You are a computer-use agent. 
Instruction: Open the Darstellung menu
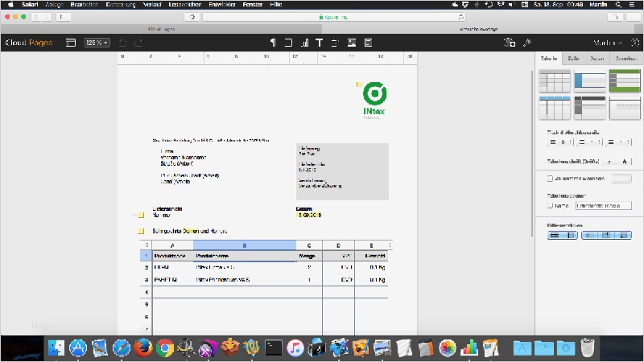(x=121, y=5)
